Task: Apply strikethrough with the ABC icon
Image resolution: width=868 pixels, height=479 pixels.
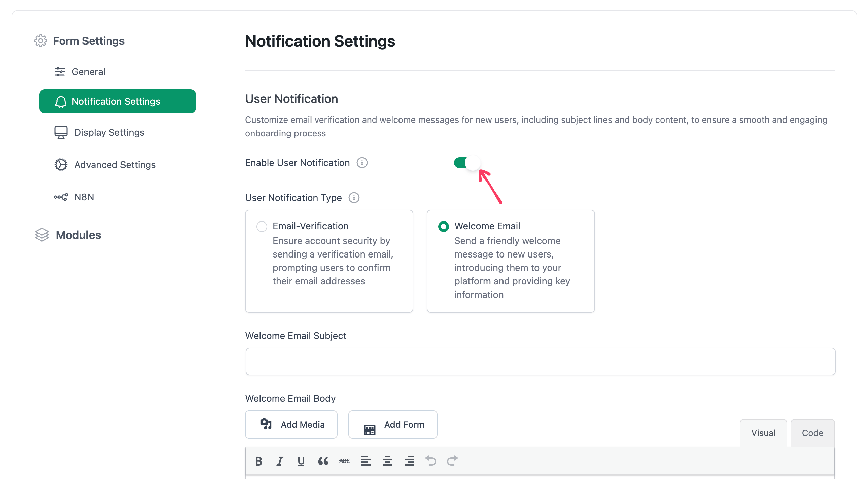Action: (x=344, y=461)
